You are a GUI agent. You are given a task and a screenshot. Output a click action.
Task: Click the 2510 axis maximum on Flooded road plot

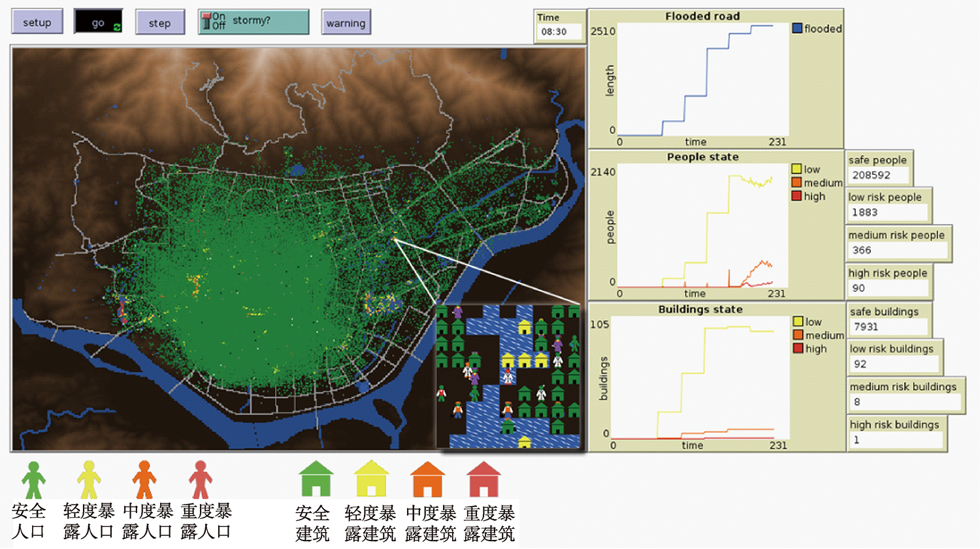point(603,31)
